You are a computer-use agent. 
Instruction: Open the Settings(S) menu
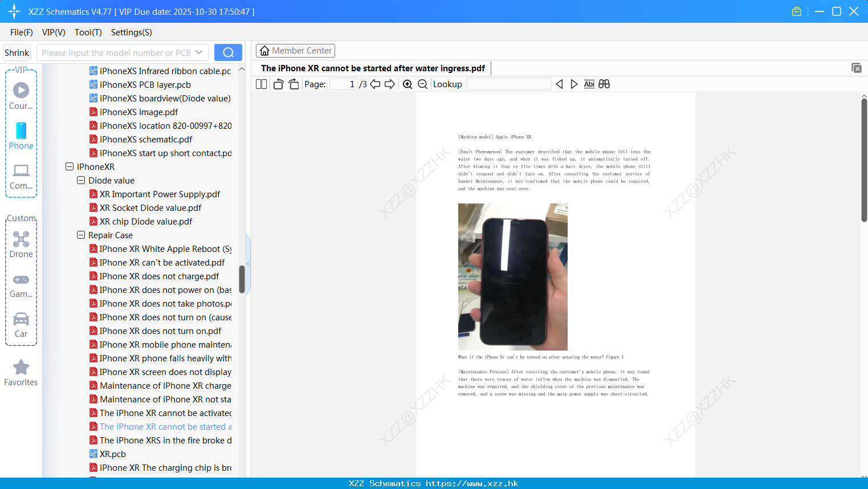click(132, 32)
